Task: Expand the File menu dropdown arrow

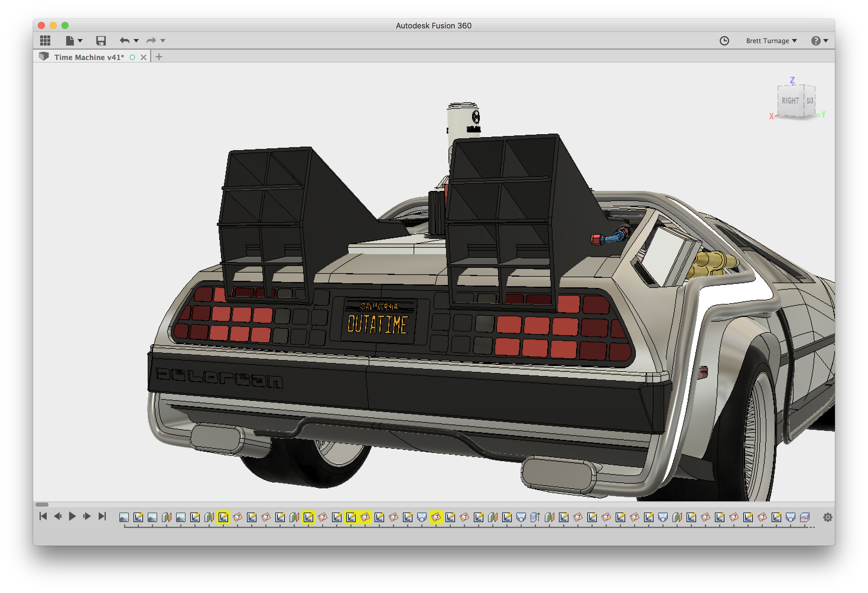Action: click(x=80, y=41)
